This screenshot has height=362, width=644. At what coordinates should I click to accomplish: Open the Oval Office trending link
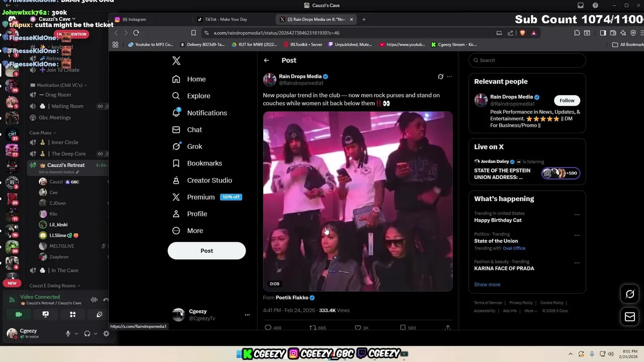click(514, 248)
